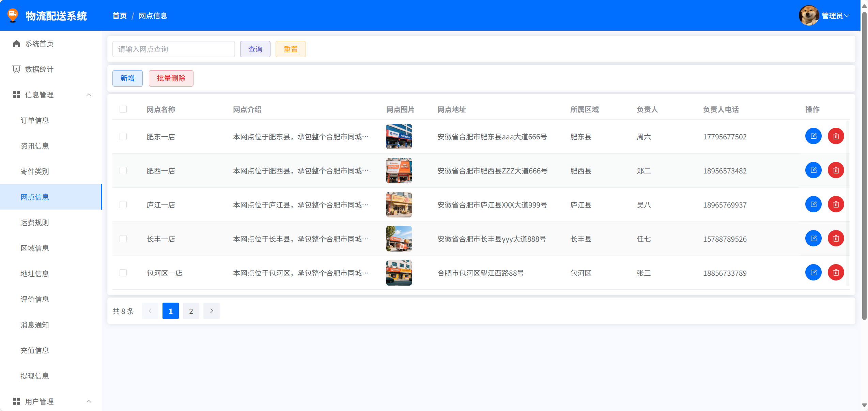
Task: Collapse the 信息管理 menu section
Action: tap(89, 95)
